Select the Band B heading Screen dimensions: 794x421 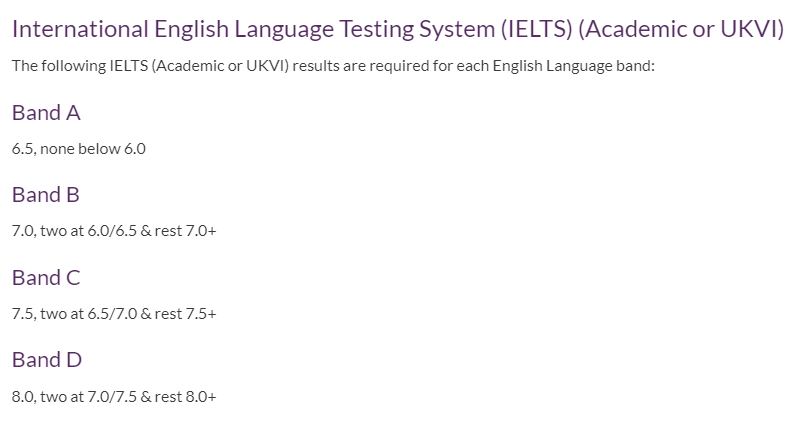[46, 195]
